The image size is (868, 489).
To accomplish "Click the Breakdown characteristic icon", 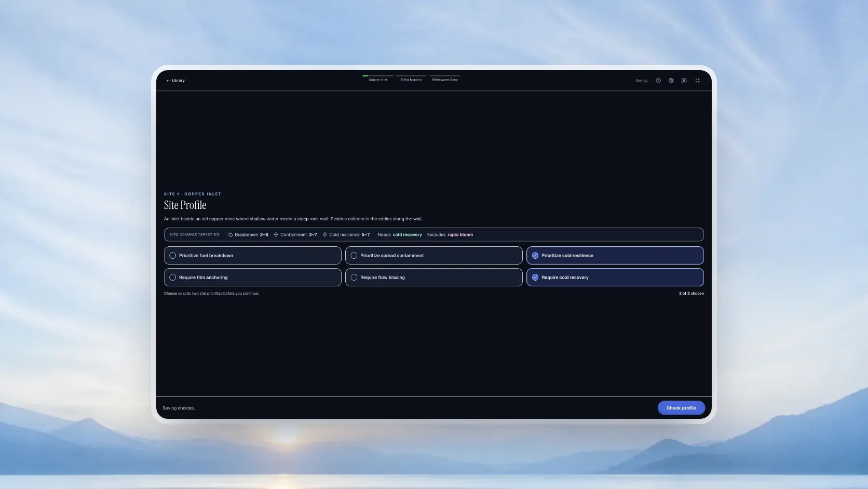I will tap(230, 235).
